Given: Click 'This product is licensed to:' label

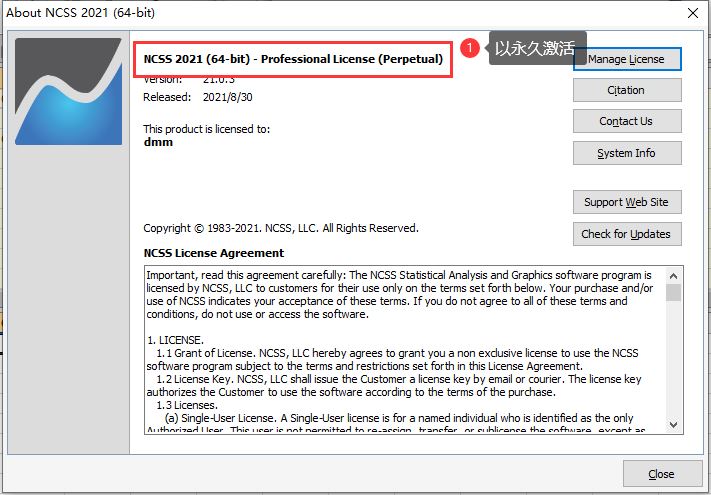Looking at the screenshot, I should point(206,129).
